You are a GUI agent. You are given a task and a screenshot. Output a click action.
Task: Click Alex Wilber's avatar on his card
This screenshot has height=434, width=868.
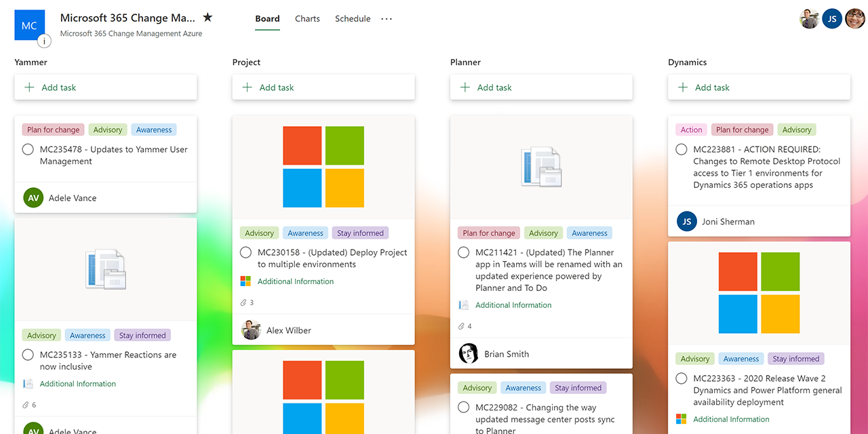251,330
